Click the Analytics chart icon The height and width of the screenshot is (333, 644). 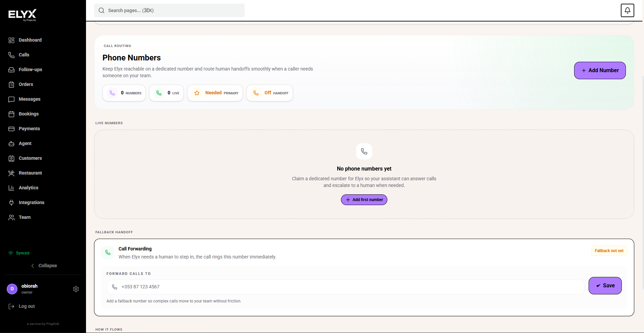[x=11, y=188]
